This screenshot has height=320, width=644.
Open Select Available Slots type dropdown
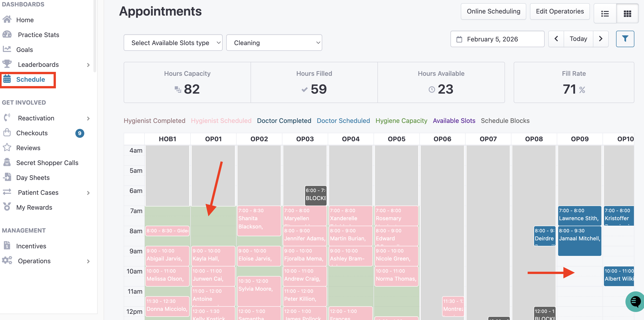(x=173, y=43)
